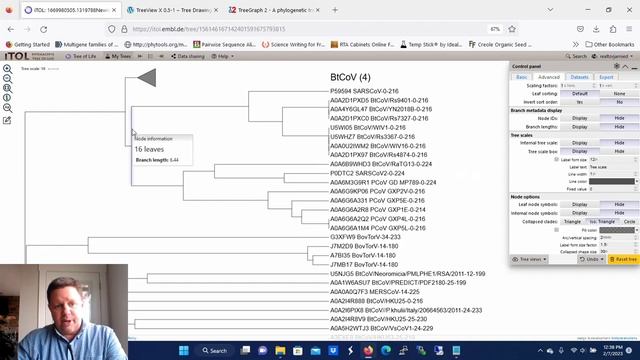Click the iTOL logo
The width and height of the screenshot is (640, 360).
point(17,56)
